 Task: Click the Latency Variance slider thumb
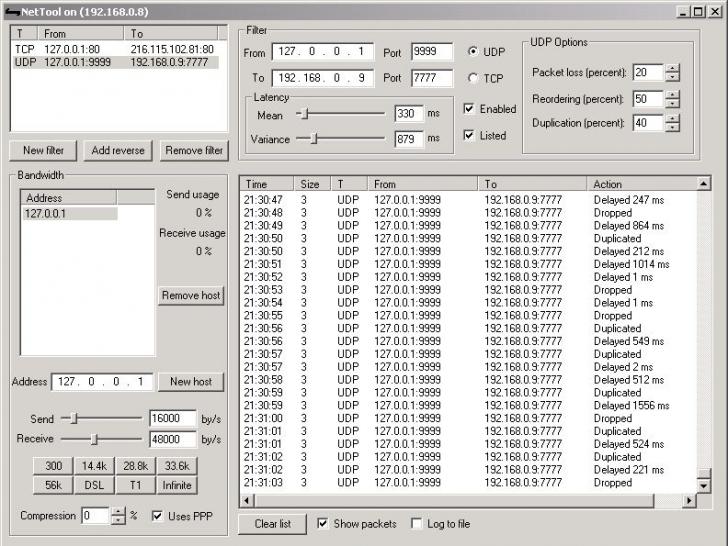point(314,138)
